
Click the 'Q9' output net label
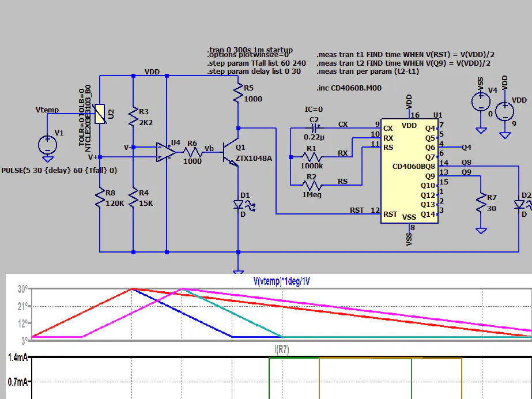(x=466, y=172)
